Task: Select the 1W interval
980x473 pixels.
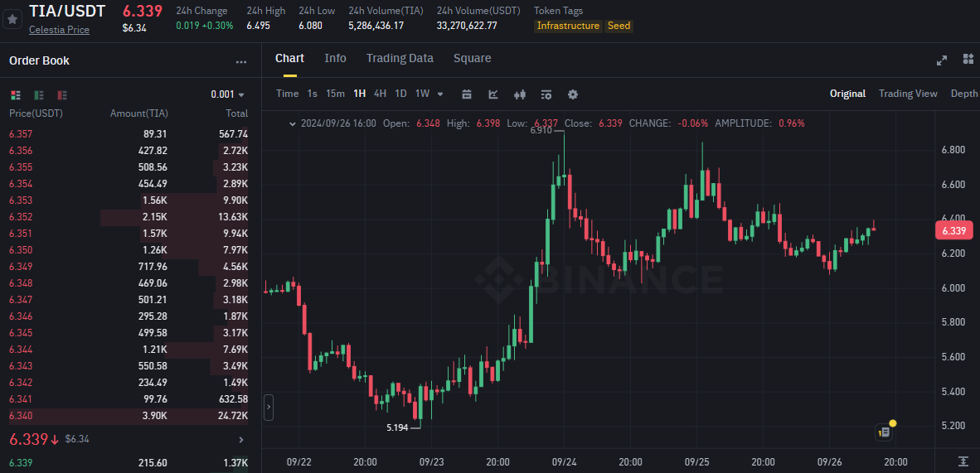Action: (x=423, y=94)
